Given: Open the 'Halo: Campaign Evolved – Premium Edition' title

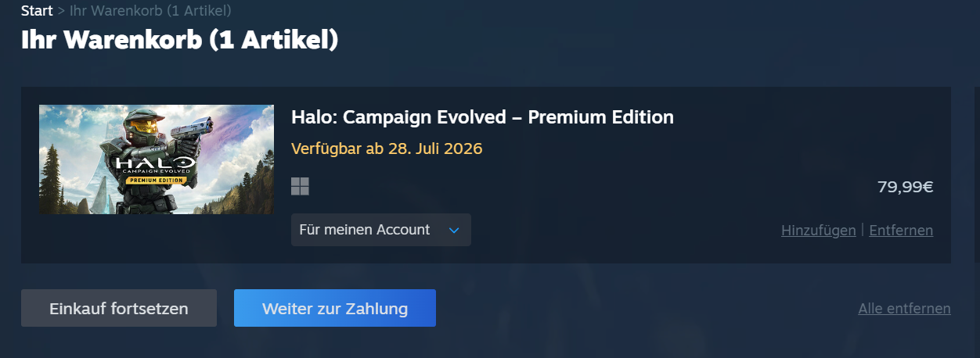Looking at the screenshot, I should [x=482, y=117].
